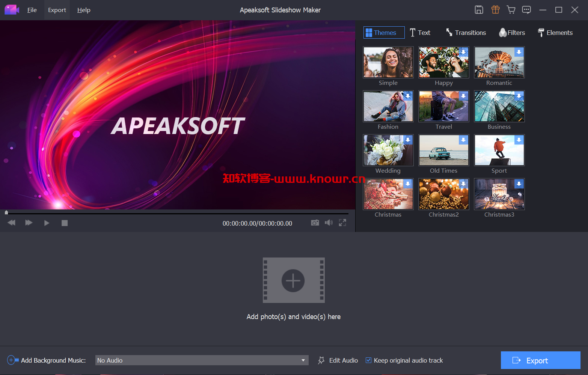Viewport: 588px width, 375px height.
Task: Open the gift box icon
Action: point(495,10)
